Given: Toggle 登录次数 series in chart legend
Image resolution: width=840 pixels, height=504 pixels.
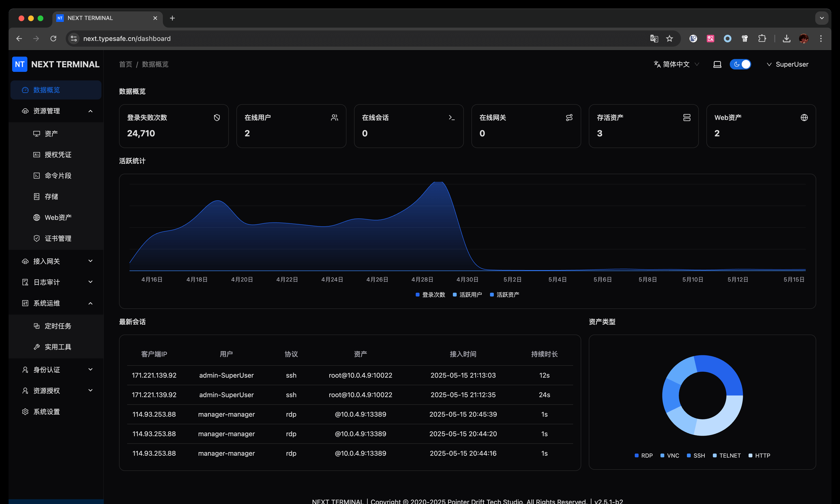Looking at the screenshot, I should pyautogui.click(x=430, y=294).
